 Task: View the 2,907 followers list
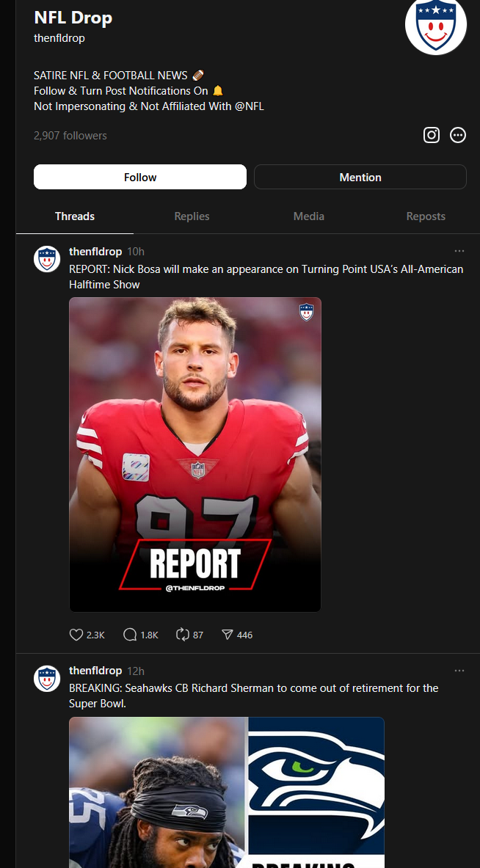coord(70,136)
